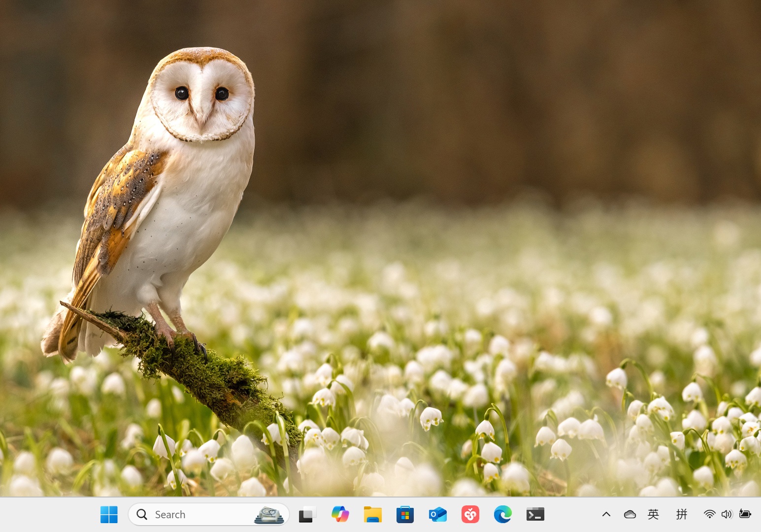
Task: Open the Terminal app in taskbar
Action: [x=535, y=515]
